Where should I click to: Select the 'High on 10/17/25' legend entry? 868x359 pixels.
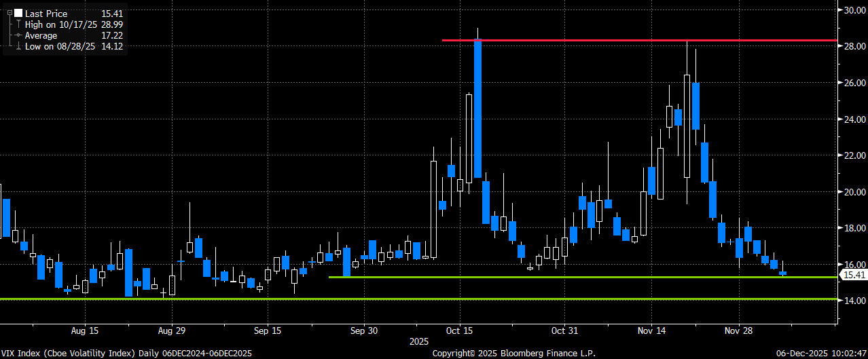[x=61, y=24]
